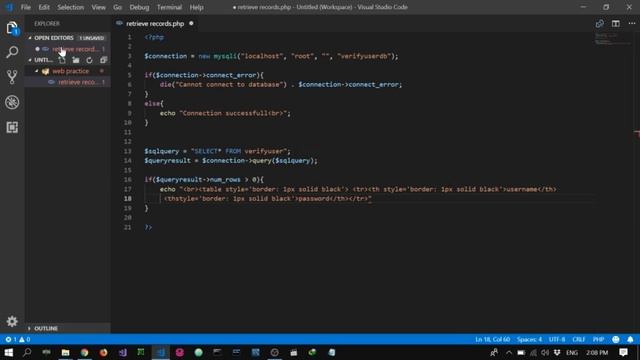Click Spaces: 4 indentation setting
The width and height of the screenshot is (640, 360).
click(529, 339)
